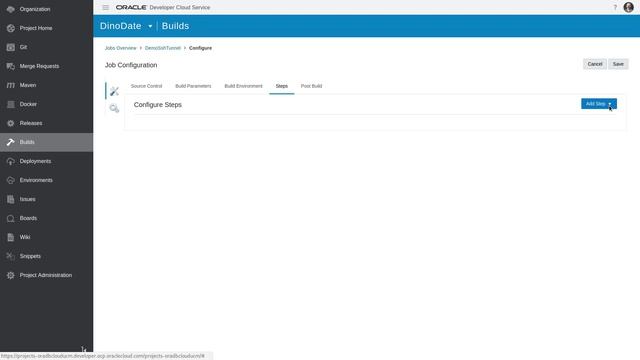Click the Cancel button
This screenshot has height=360, width=640.
[595, 64]
